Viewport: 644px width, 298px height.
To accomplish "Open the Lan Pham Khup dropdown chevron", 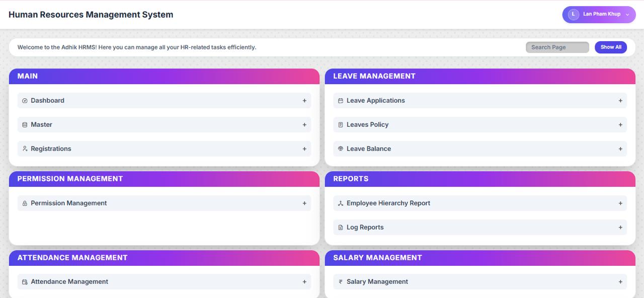I will [x=627, y=15].
